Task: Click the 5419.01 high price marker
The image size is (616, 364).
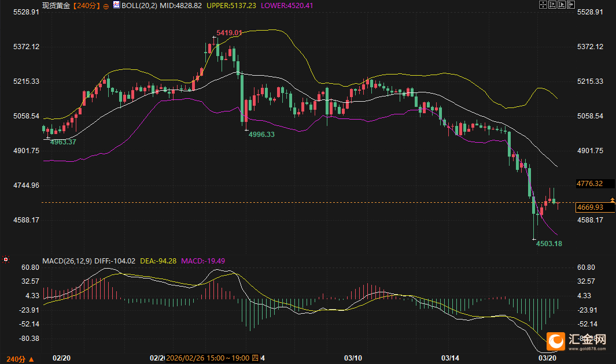Action: click(228, 33)
